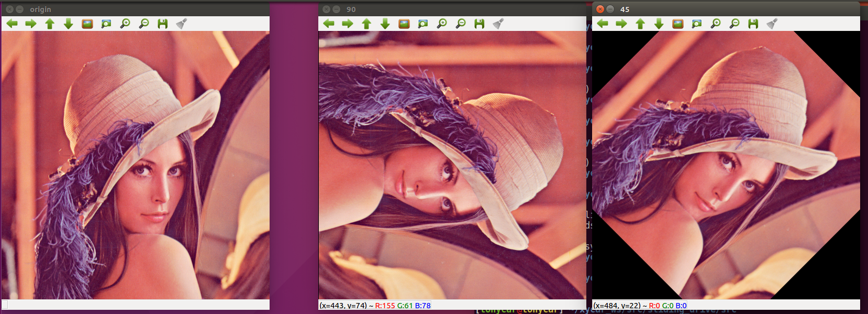The image size is (868, 314).
Task: Fit image to window in origin window
Action: pyautogui.click(x=106, y=24)
